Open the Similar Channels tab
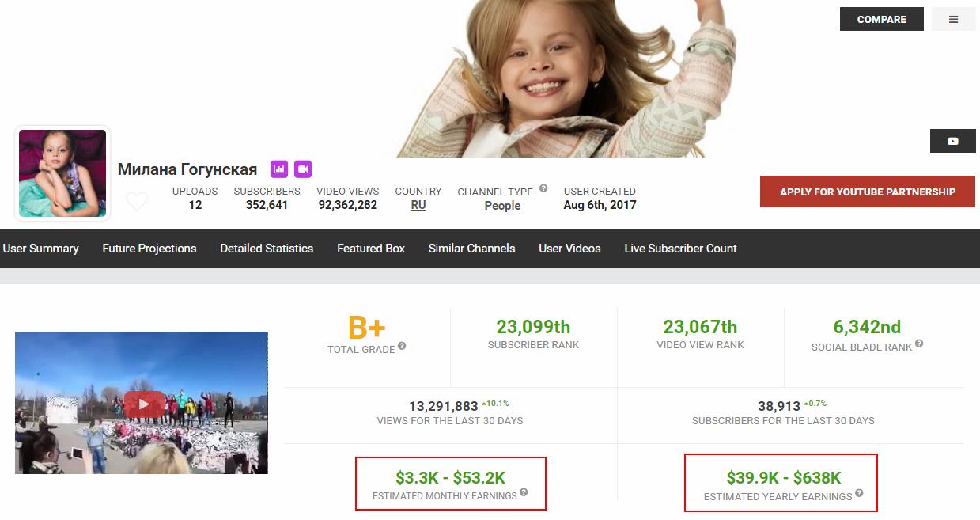 point(472,249)
